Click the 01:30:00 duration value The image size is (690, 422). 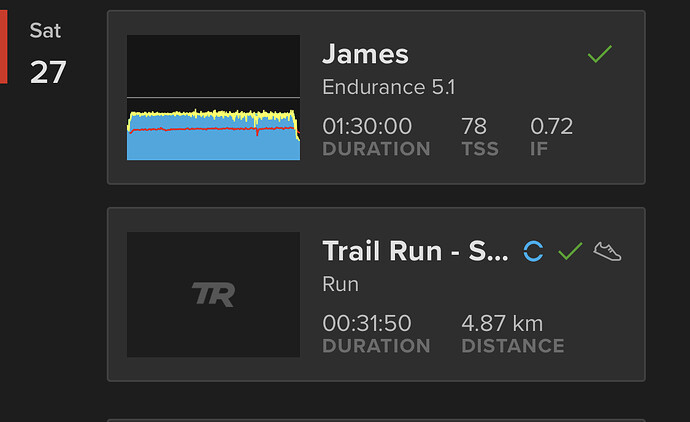[367, 126]
